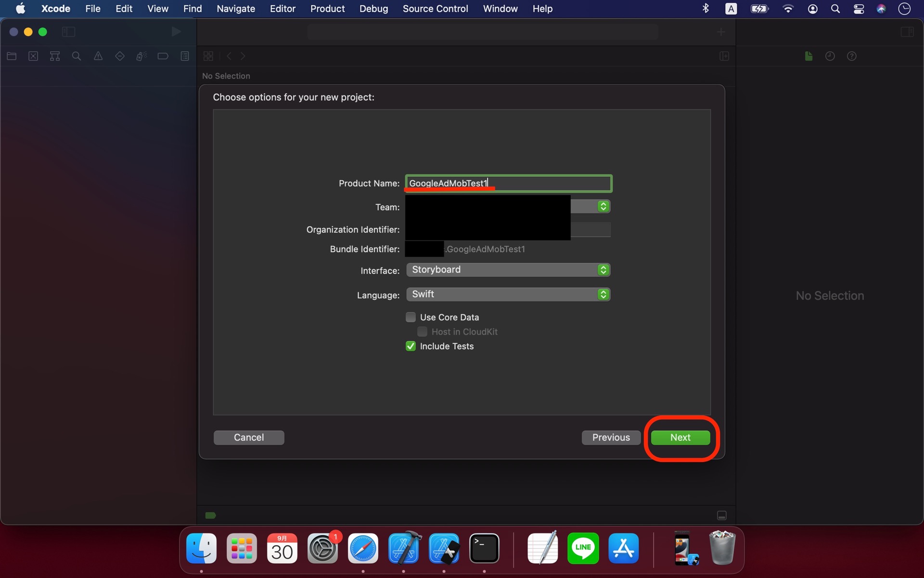The height and width of the screenshot is (578, 924).
Task: Open the Language dropdown set to Swift
Action: pos(508,294)
